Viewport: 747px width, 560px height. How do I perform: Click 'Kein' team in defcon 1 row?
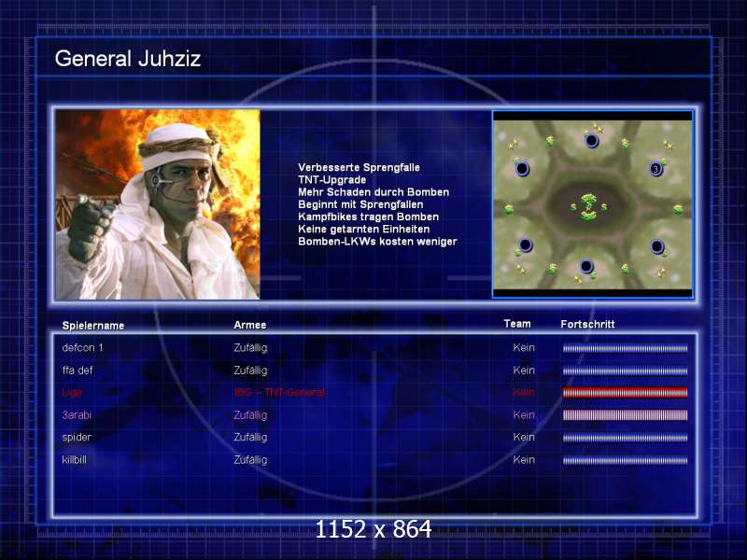coord(524,347)
